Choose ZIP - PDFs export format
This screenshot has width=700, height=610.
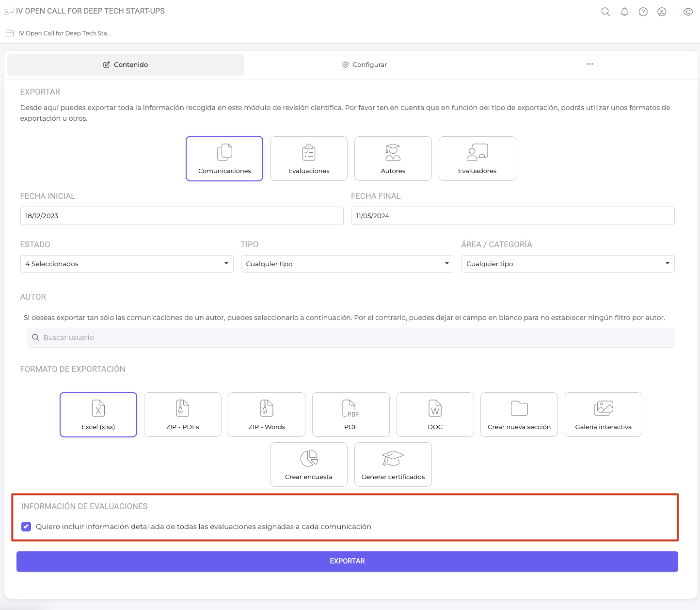click(183, 415)
